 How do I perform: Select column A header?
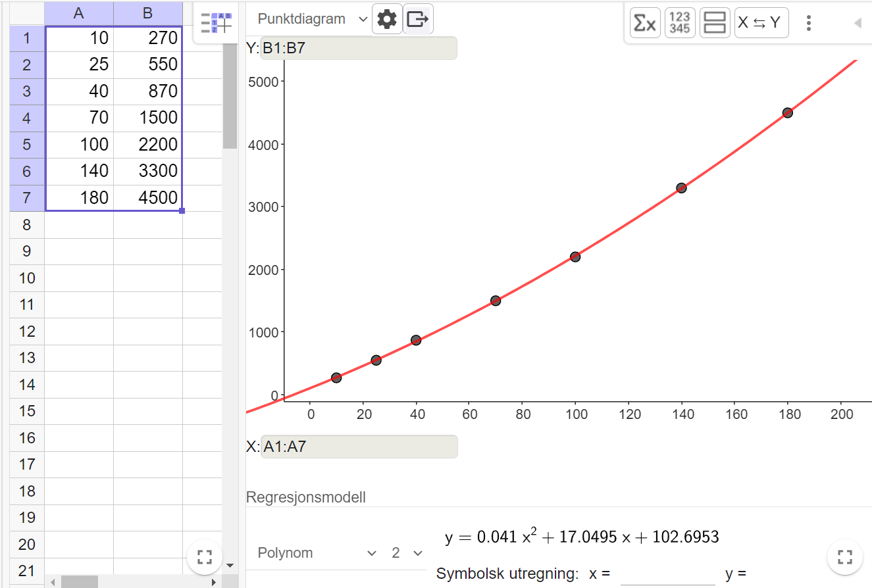point(79,13)
